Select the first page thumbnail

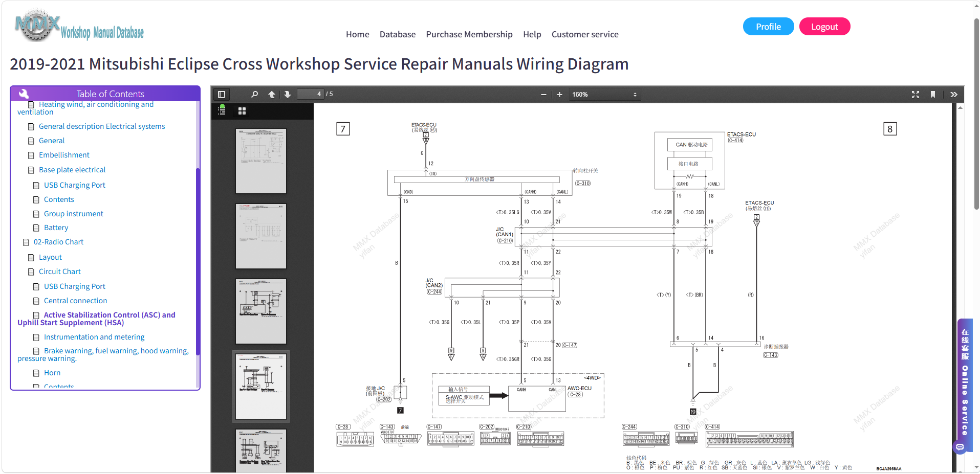(x=261, y=161)
